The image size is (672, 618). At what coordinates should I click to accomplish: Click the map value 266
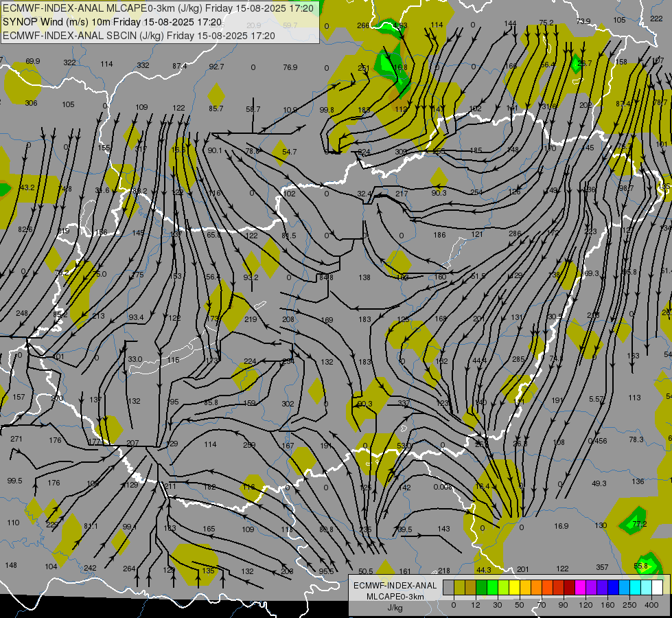coord(363,25)
